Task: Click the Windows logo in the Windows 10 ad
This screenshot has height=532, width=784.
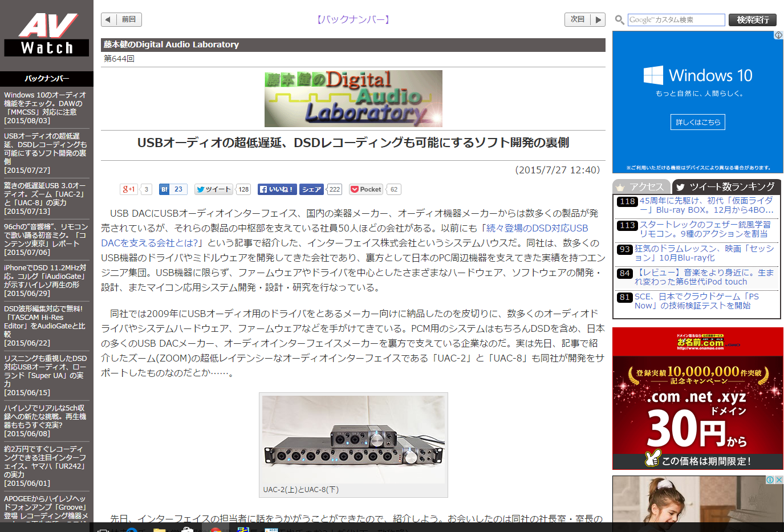Action: [653, 75]
